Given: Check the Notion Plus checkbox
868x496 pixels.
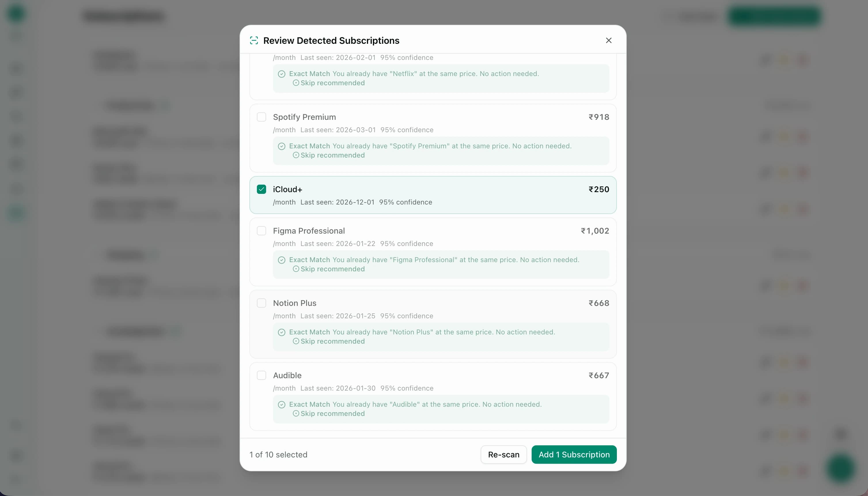Looking at the screenshot, I should [x=261, y=303].
